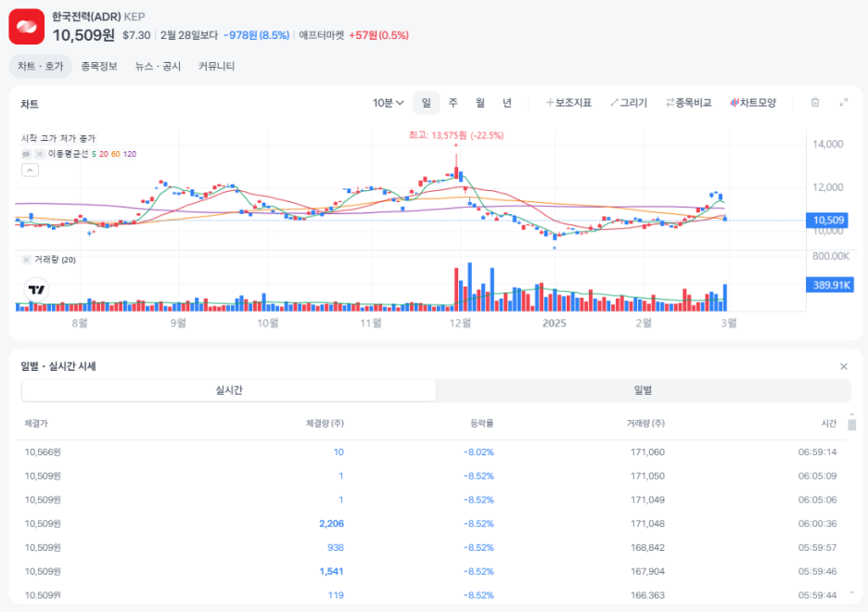Click the 2,206 trade quantity cell
Screen dimensions: 868x612
pos(332,524)
